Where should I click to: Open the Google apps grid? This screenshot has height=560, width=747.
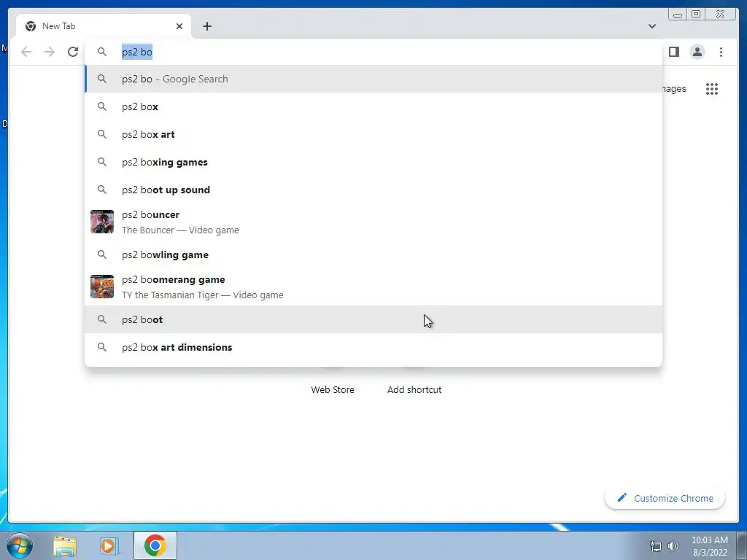pyautogui.click(x=712, y=89)
